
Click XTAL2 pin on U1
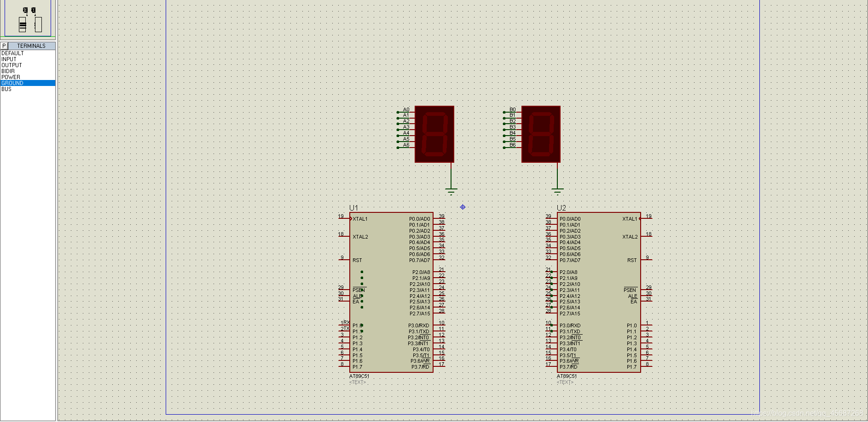(360, 237)
